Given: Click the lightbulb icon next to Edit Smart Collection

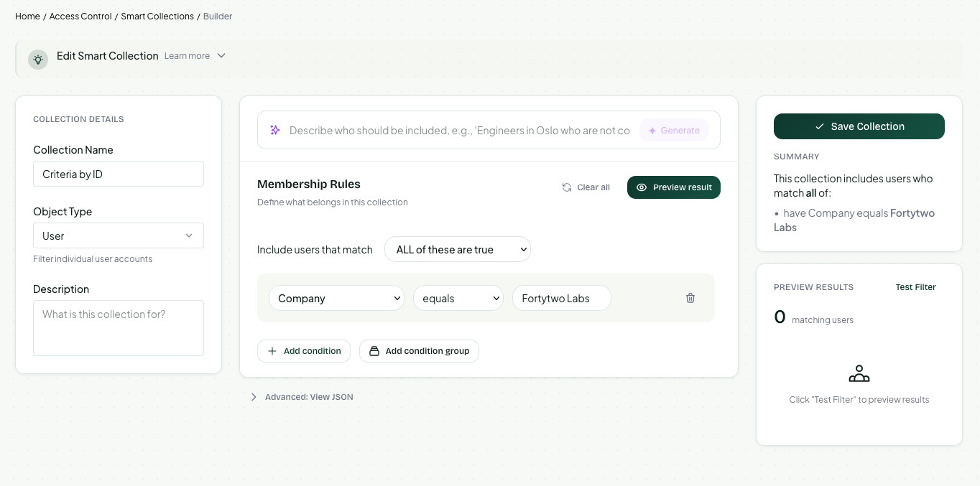Looking at the screenshot, I should [37, 59].
